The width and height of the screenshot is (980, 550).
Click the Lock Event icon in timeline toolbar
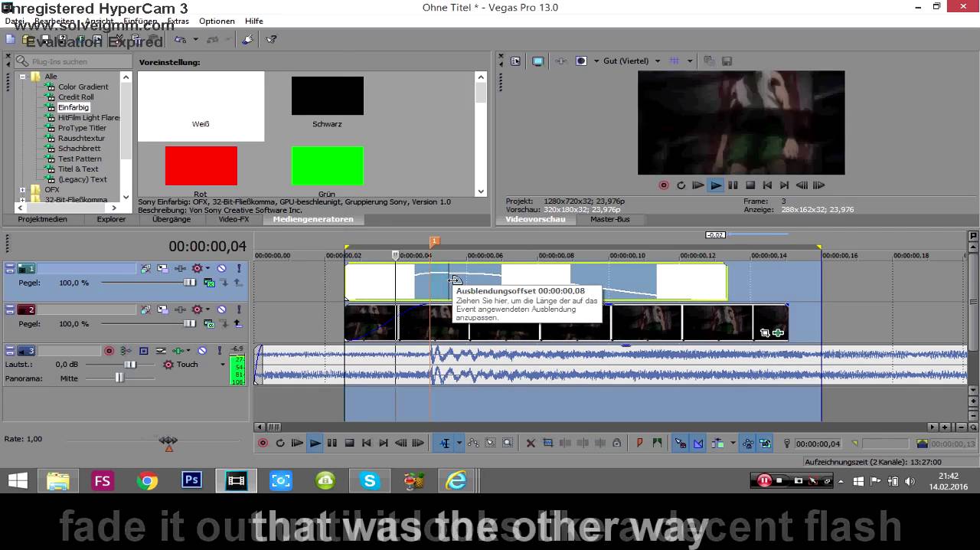pos(617,443)
